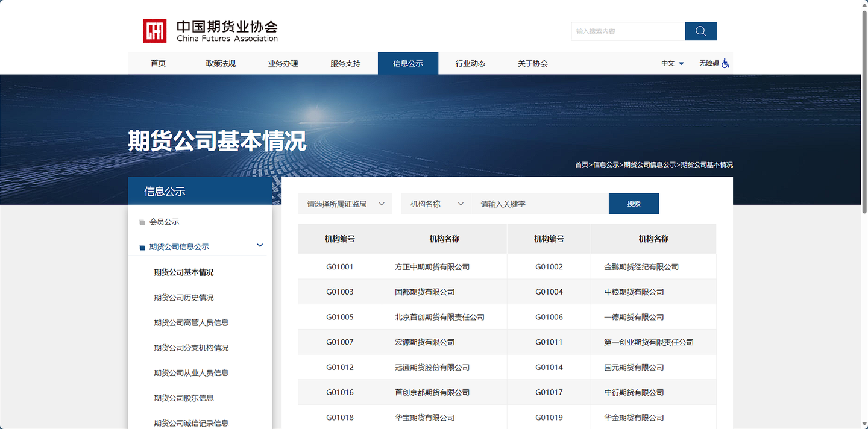
Task: Go to the 首页 navigation tab
Action: [158, 63]
